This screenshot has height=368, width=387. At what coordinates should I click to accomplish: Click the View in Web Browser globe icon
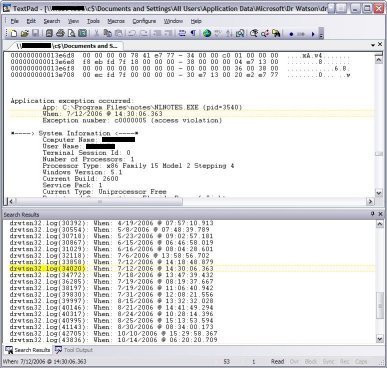[207, 33]
